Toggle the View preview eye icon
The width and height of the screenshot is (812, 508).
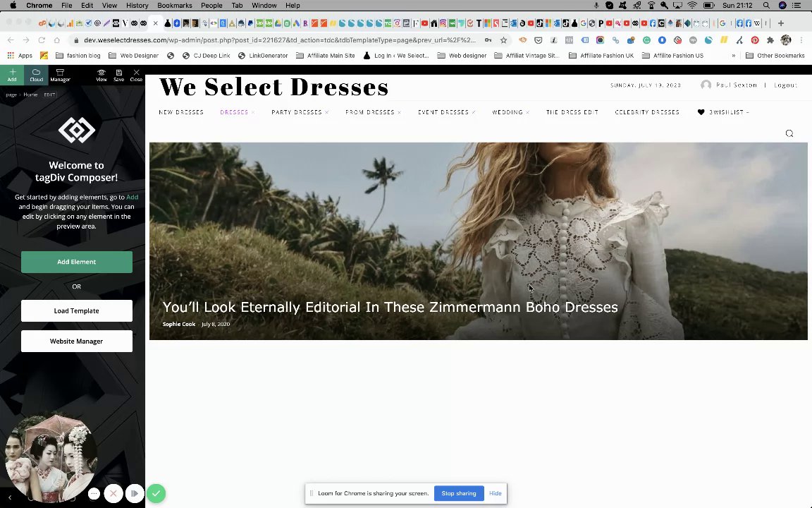click(x=101, y=75)
